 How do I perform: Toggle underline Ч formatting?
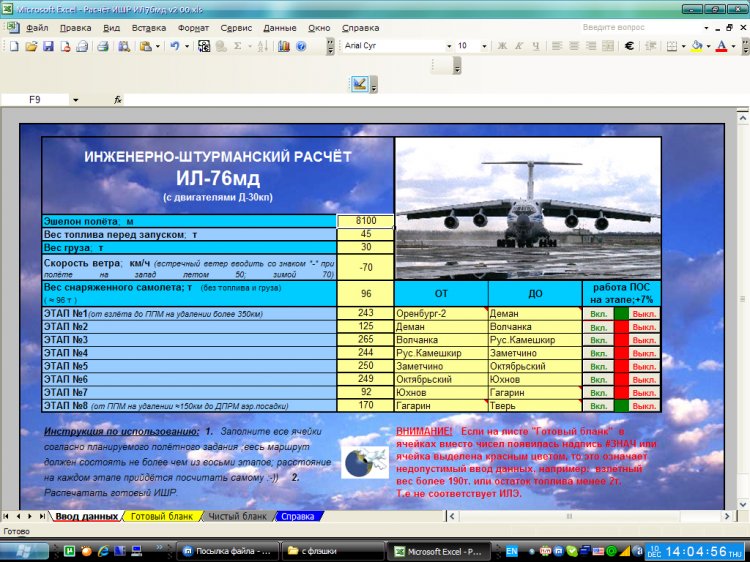[x=536, y=46]
